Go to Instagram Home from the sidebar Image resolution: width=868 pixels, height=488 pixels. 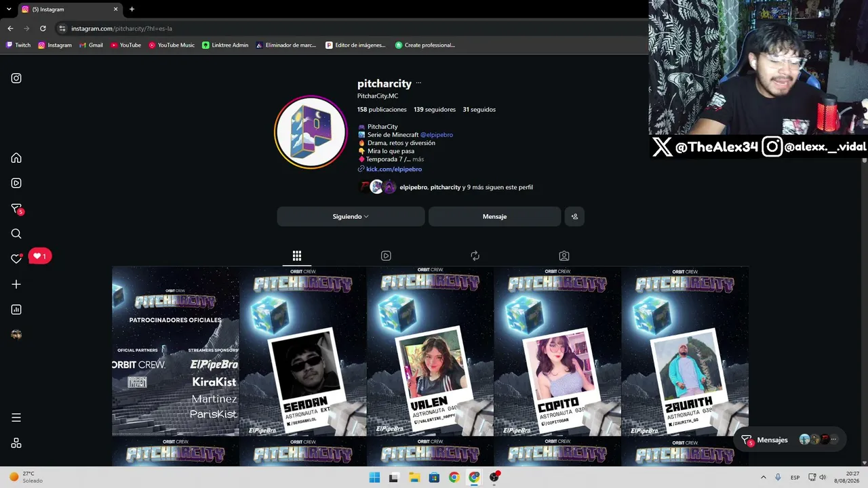coord(16,158)
